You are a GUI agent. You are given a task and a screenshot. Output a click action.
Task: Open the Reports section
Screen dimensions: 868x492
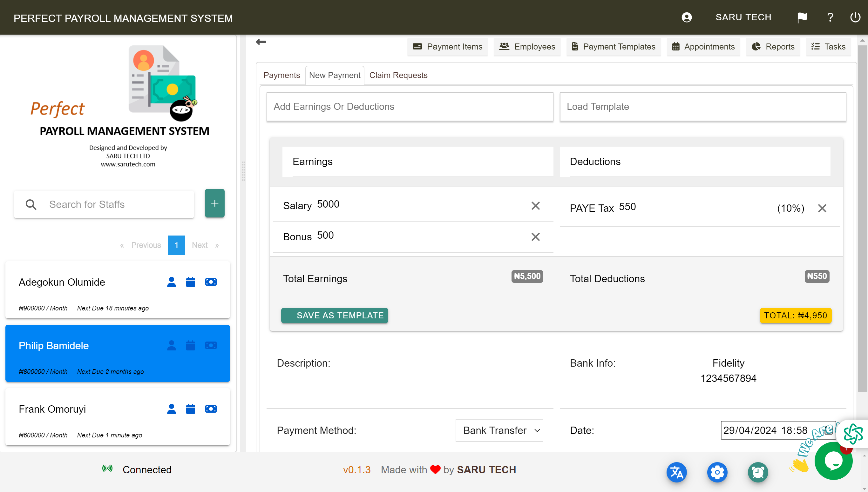pyautogui.click(x=773, y=47)
